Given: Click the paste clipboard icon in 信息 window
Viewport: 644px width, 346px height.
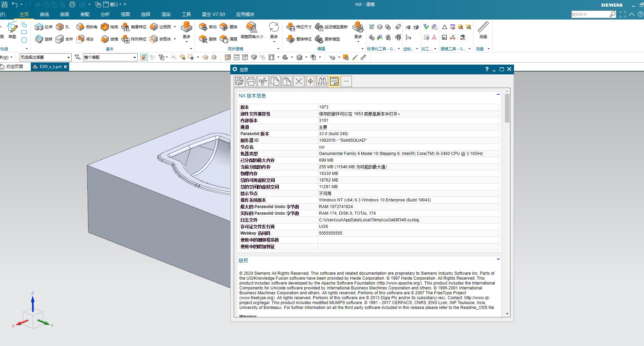Looking at the screenshot, I should 287,81.
